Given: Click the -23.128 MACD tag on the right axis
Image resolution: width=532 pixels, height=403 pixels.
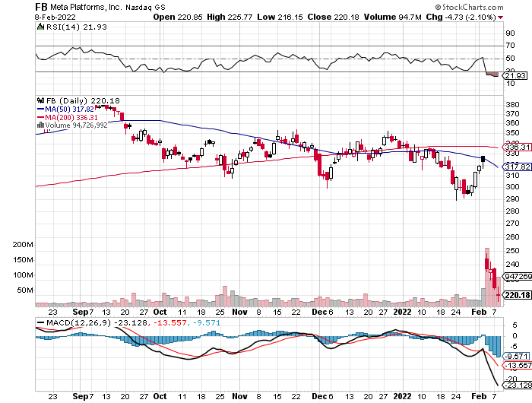Looking at the screenshot, I should (517, 385).
